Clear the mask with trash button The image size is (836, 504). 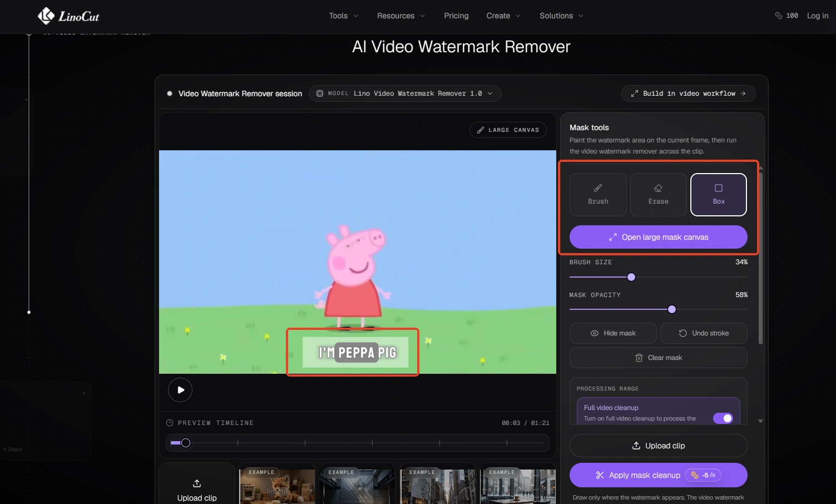pos(658,358)
